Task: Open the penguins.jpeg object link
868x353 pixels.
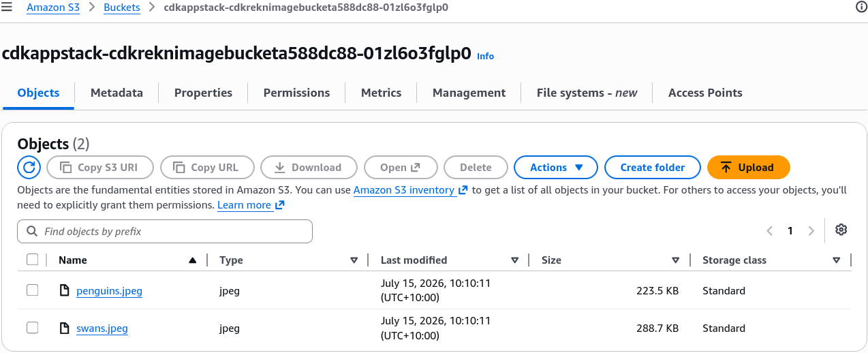Action: [x=109, y=291]
